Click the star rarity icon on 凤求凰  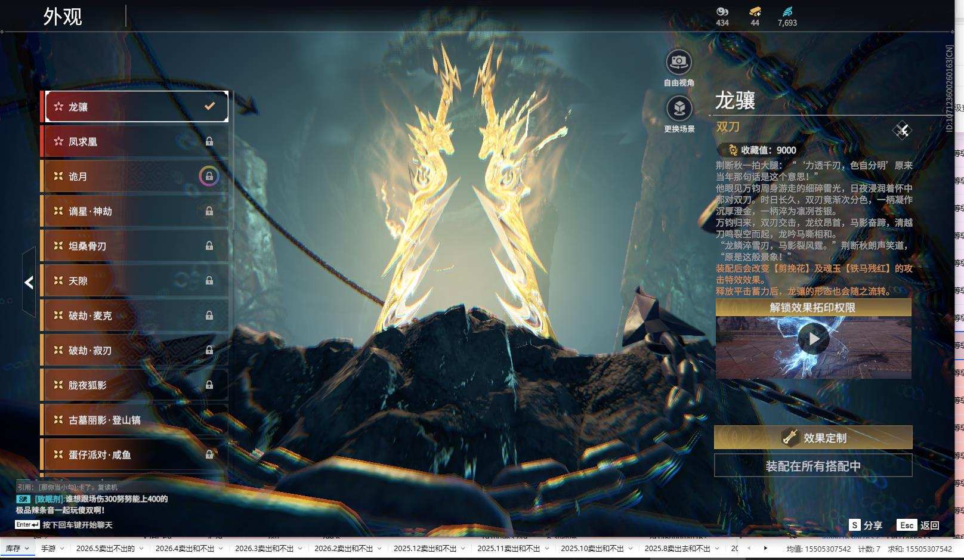(x=58, y=141)
